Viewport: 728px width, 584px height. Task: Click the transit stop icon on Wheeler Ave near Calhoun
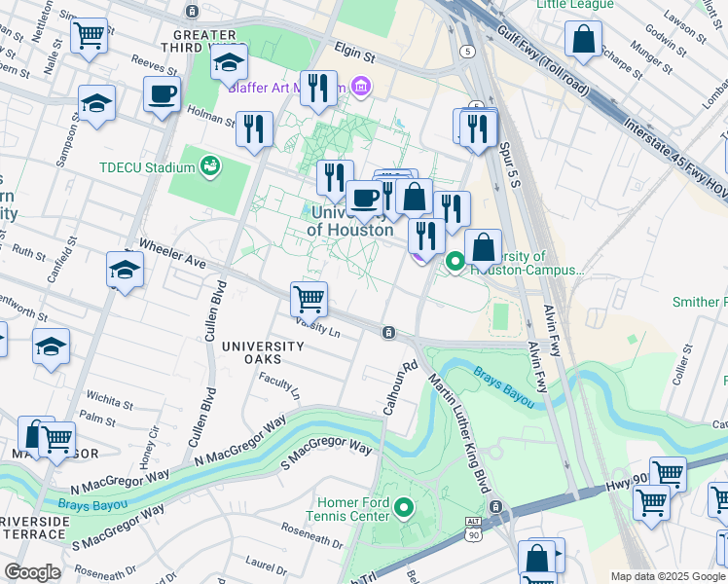[x=388, y=332]
